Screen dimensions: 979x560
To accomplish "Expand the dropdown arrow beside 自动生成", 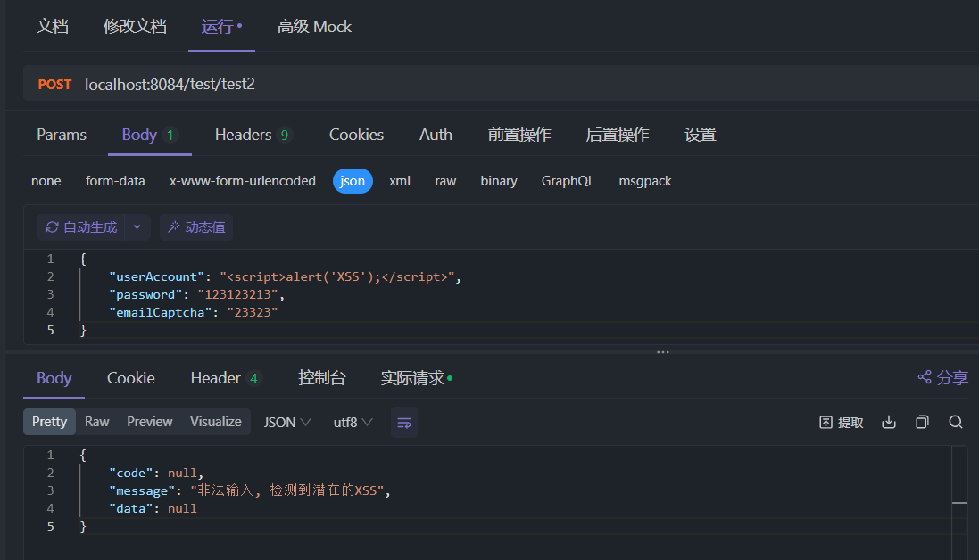I will (x=137, y=227).
